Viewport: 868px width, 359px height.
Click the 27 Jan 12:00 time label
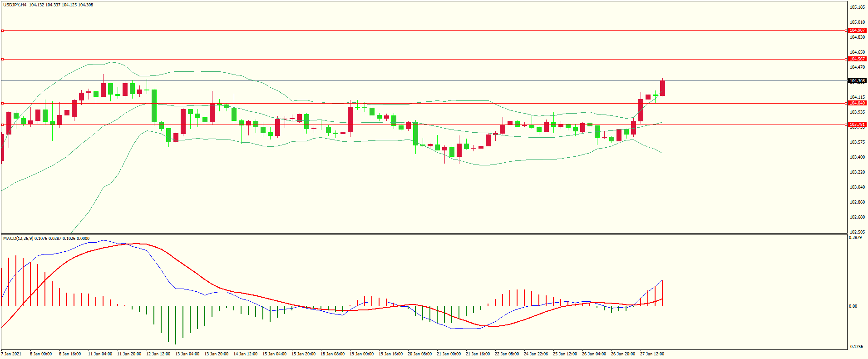pos(652,354)
